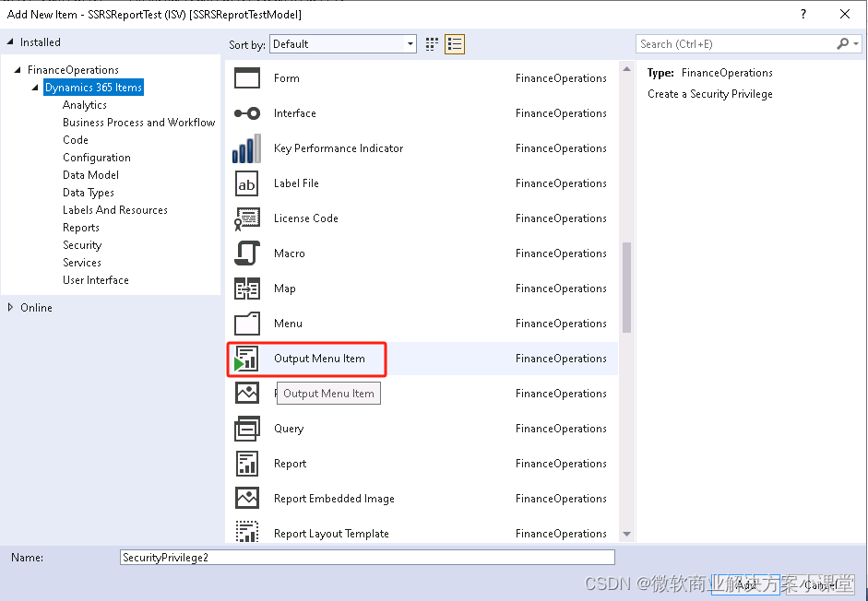Viewport: 868px width, 601px height.
Task: Select the Code category
Action: (76, 140)
